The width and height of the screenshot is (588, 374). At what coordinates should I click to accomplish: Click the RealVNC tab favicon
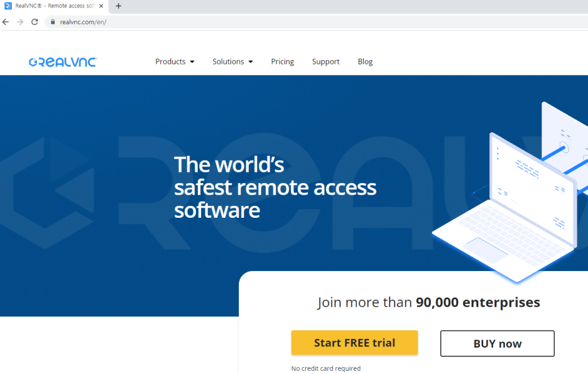(x=8, y=6)
